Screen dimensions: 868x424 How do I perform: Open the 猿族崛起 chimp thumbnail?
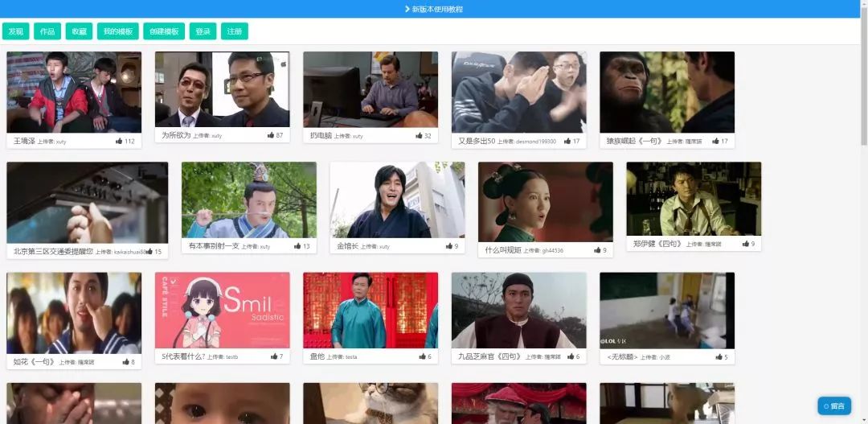click(x=668, y=92)
